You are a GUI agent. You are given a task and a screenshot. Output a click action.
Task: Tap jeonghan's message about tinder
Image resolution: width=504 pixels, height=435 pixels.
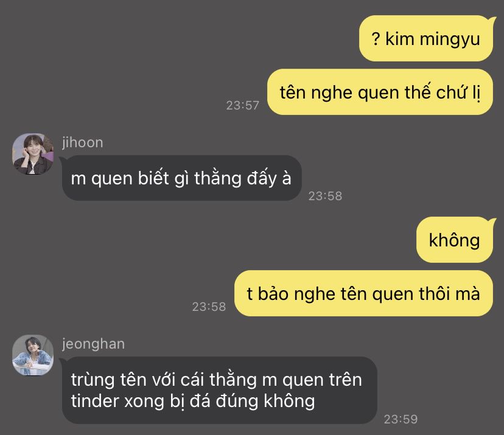click(x=219, y=390)
